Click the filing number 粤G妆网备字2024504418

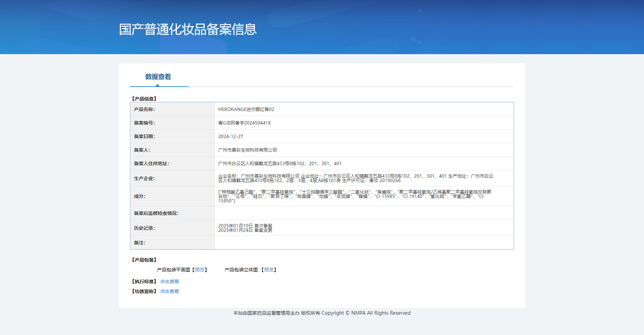tap(244, 123)
